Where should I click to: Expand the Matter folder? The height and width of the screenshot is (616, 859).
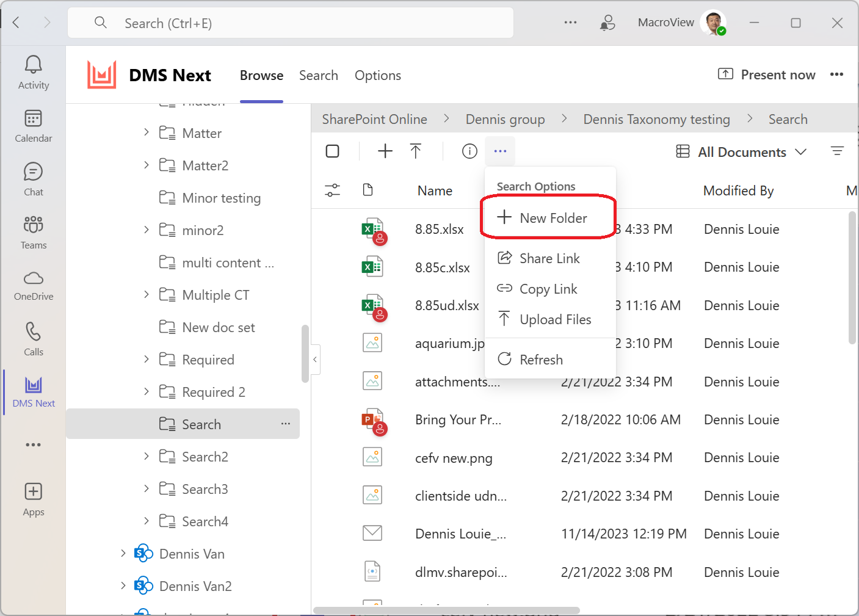pos(146,132)
